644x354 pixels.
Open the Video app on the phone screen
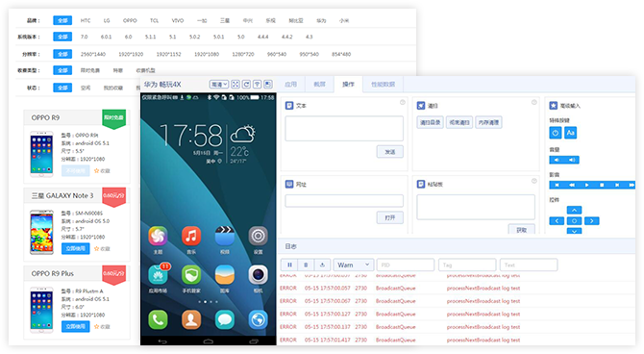click(x=225, y=236)
